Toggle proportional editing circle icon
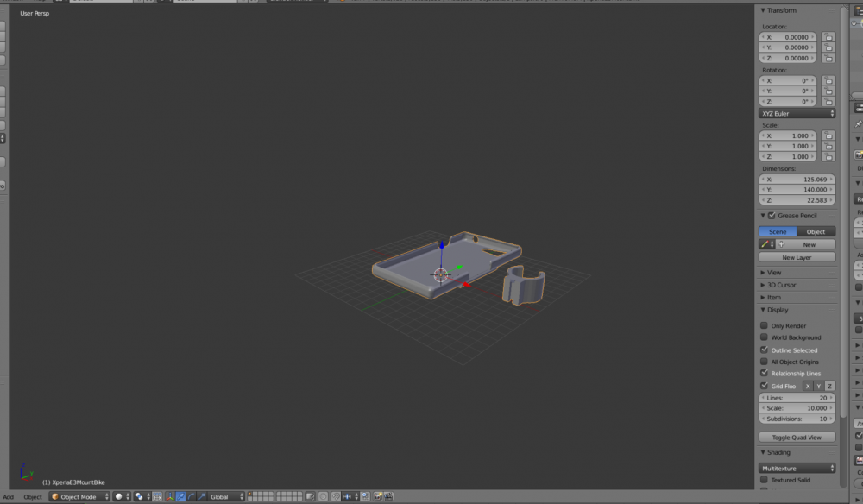This screenshot has height=504, width=863. pyautogui.click(x=323, y=497)
